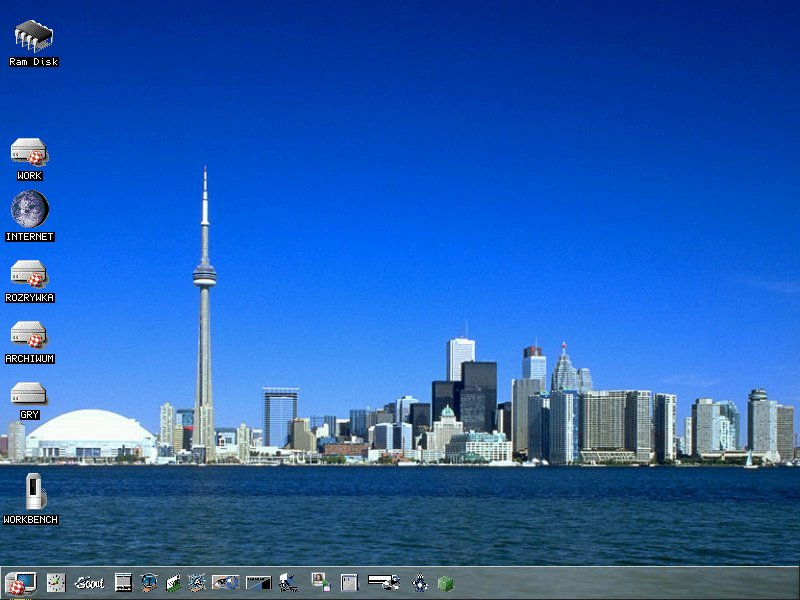Click the Ram Disk label text
Image resolution: width=800 pixels, height=600 pixels.
34,62
